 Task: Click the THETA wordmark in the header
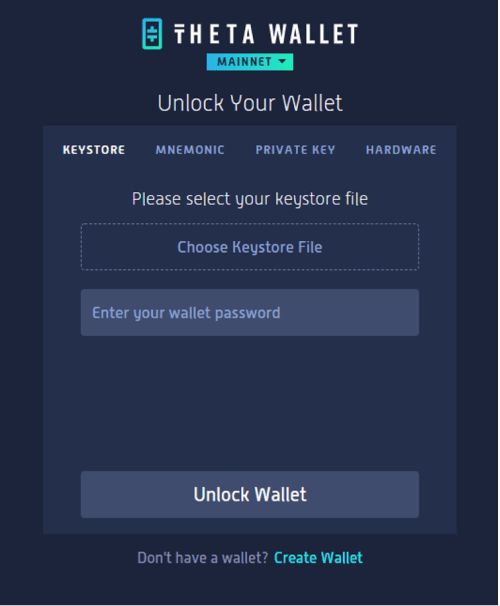pyautogui.click(x=214, y=34)
